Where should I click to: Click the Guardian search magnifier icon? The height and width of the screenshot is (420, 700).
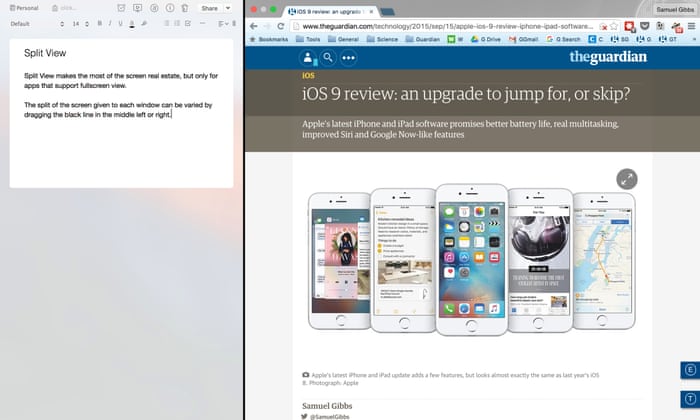[x=328, y=58]
